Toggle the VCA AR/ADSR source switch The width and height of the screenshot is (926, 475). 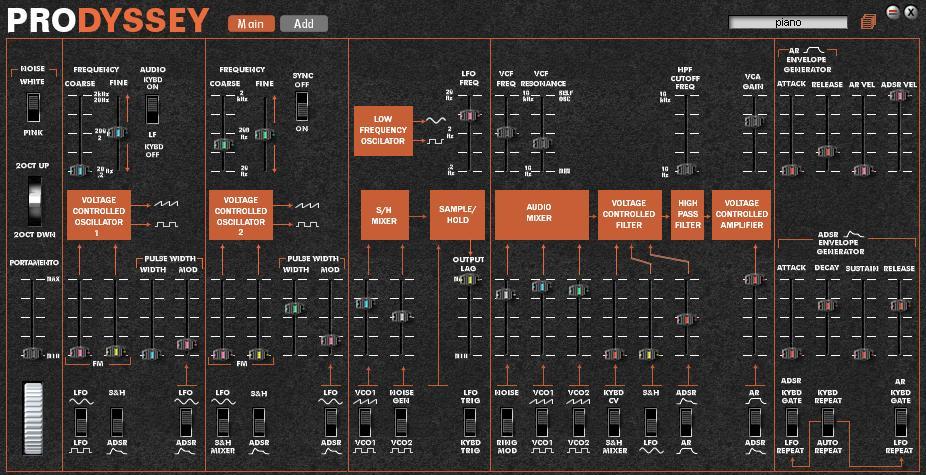pyautogui.click(x=755, y=422)
